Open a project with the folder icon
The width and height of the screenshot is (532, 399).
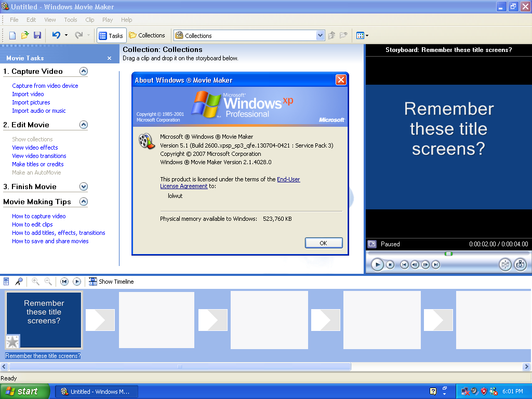25,35
